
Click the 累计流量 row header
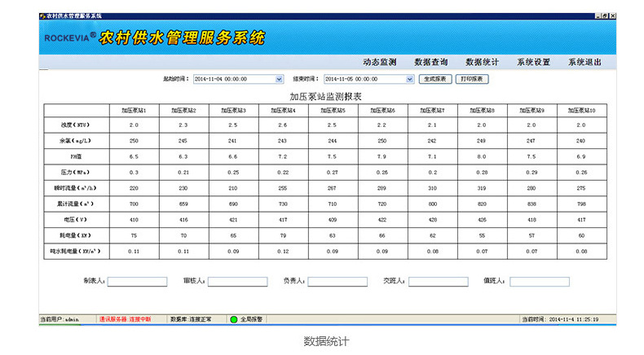point(77,204)
